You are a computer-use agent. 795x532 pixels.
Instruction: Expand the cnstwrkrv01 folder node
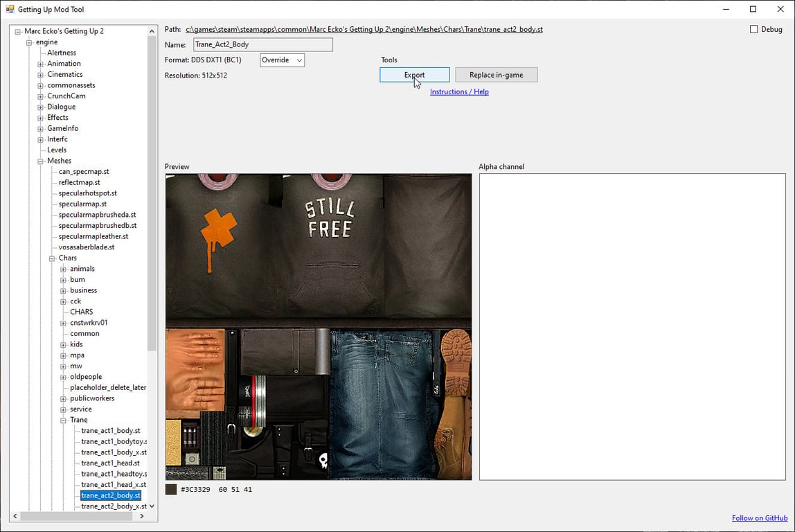[64, 323]
